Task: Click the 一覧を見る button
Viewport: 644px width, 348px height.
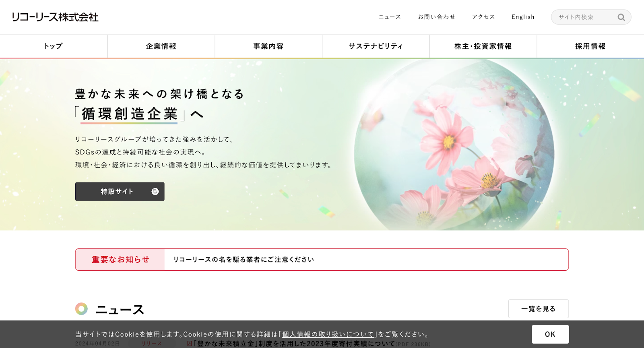Action: click(538, 309)
